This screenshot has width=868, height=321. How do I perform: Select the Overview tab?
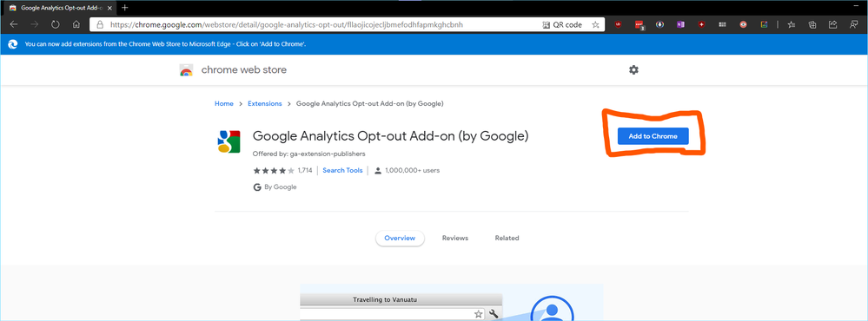tap(400, 238)
